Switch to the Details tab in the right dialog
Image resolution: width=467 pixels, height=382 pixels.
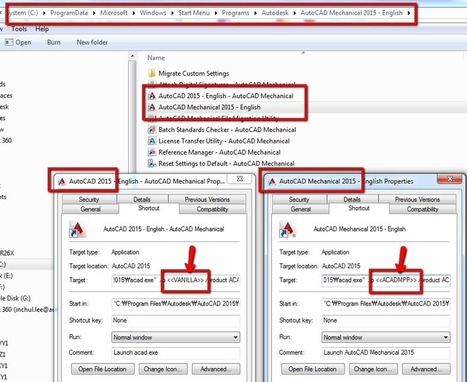pyautogui.click(x=352, y=199)
